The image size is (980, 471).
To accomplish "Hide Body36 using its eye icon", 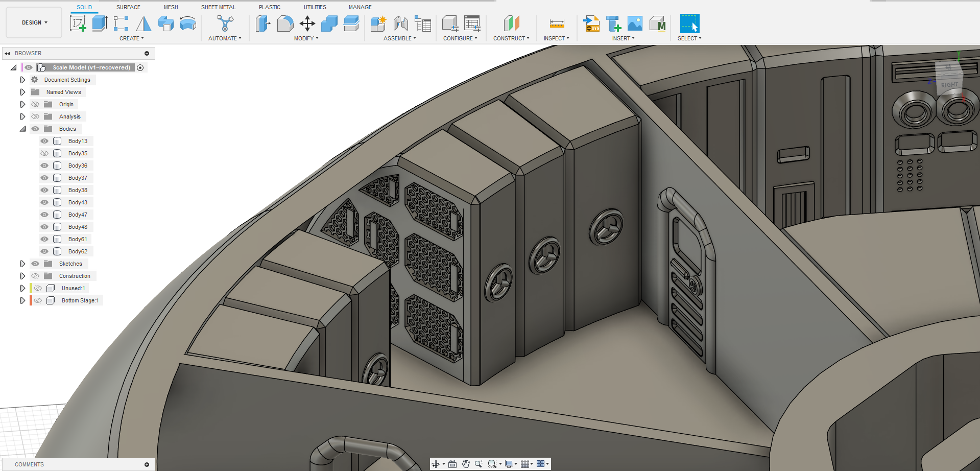I will pyautogui.click(x=44, y=166).
